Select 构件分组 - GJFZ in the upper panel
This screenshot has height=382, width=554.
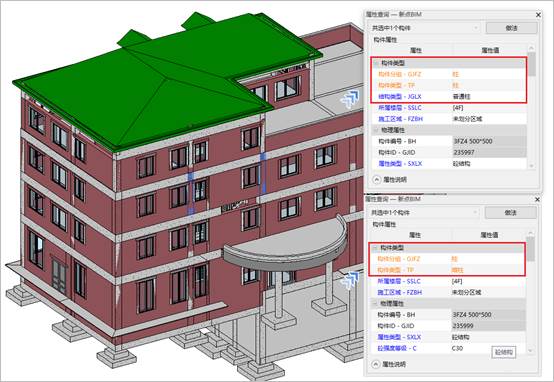pos(449,74)
